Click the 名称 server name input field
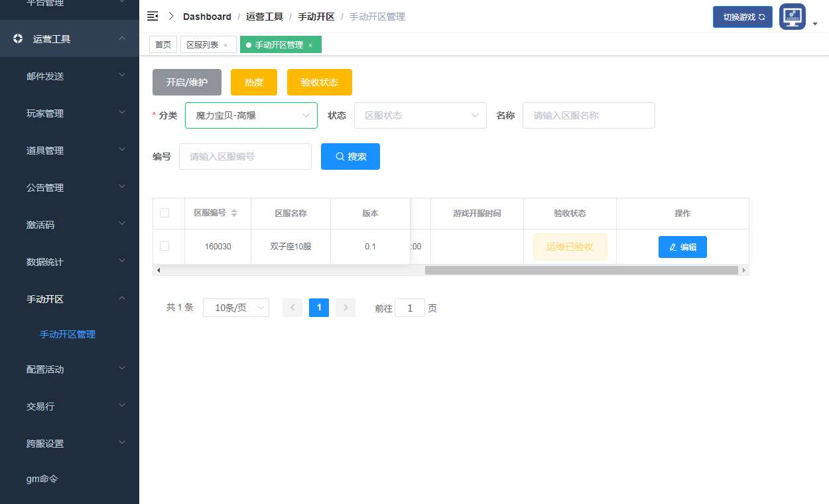This screenshot has width=829, height=504. click(588, 115)
